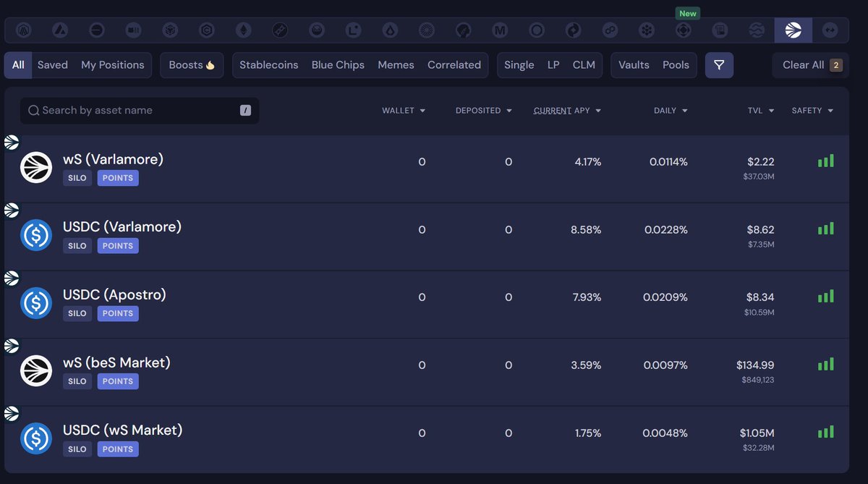Select the Scroll chain icon
Image resolution: width=868 pixels, height=484 pixels.
point(719,30)
